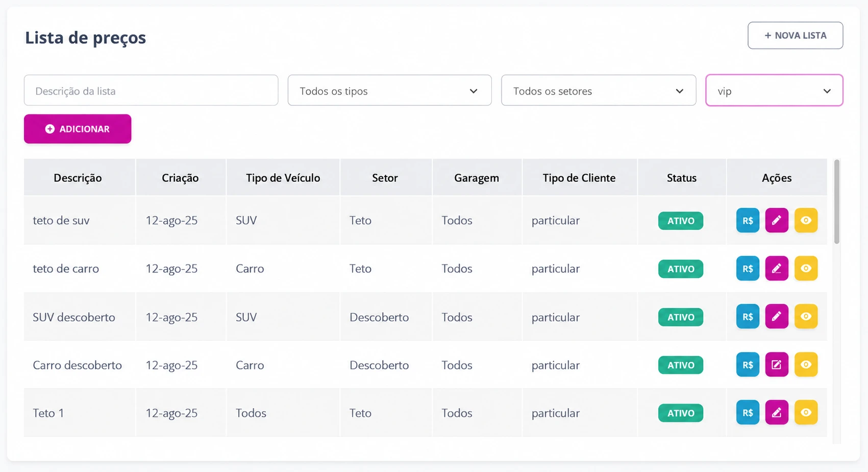868x472 pixels.
Task: Edit the Carro descoberto list
Action: [x=777, y=365]
